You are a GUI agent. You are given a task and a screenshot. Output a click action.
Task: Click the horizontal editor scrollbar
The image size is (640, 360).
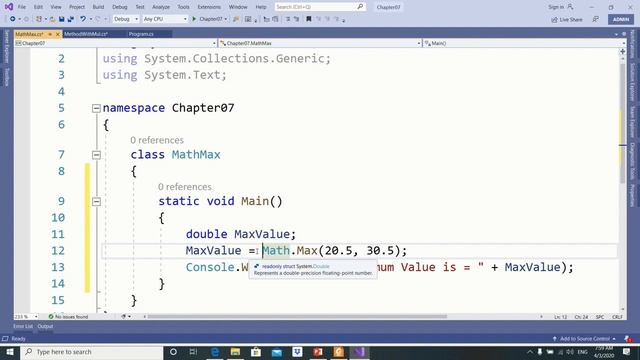(297, 316)
